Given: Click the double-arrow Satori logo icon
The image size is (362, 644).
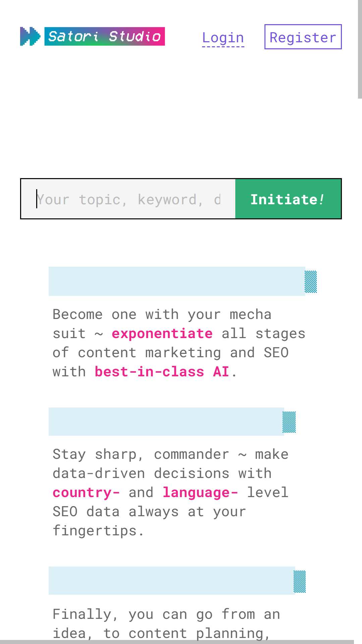Looking at the screenshot, I should (x=30, y=36).
